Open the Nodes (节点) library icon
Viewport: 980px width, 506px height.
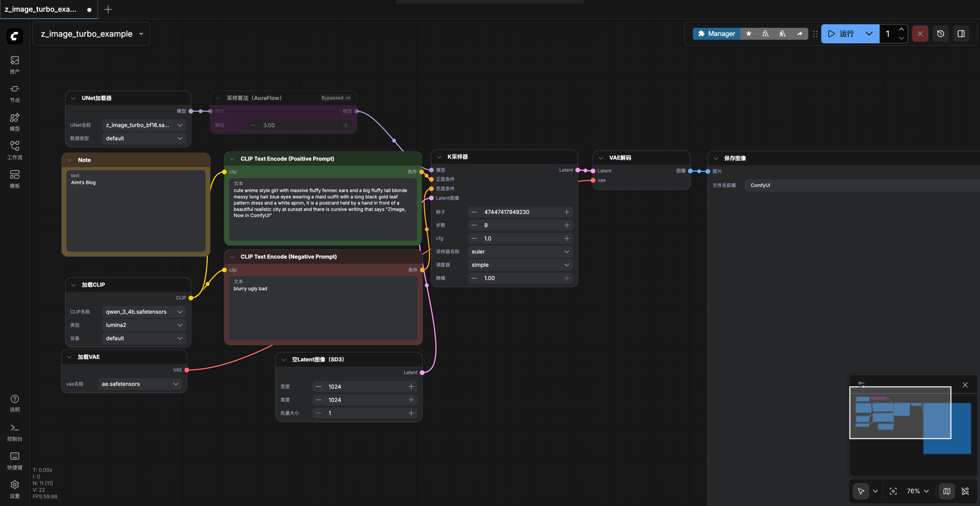coord(15,93)
